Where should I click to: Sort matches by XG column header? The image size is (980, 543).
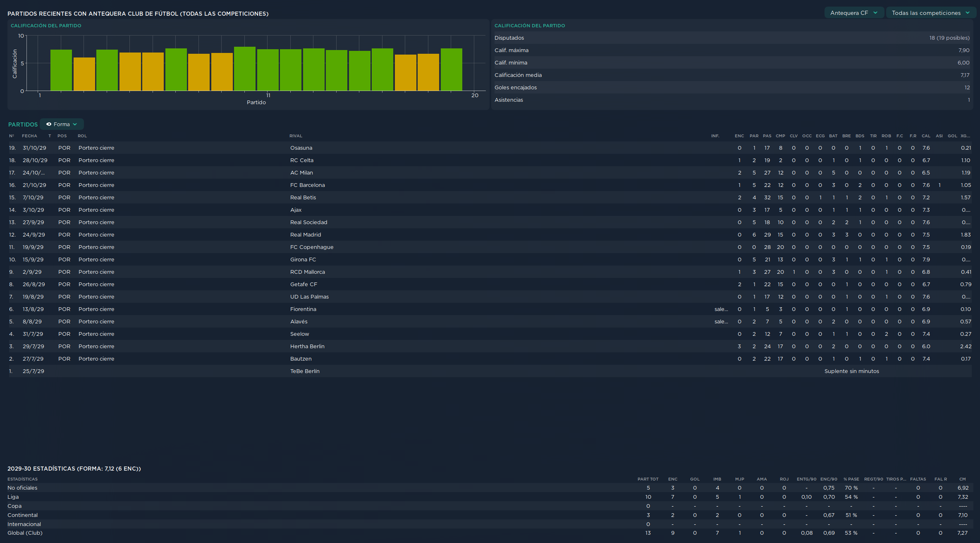(x=966, y=136)
